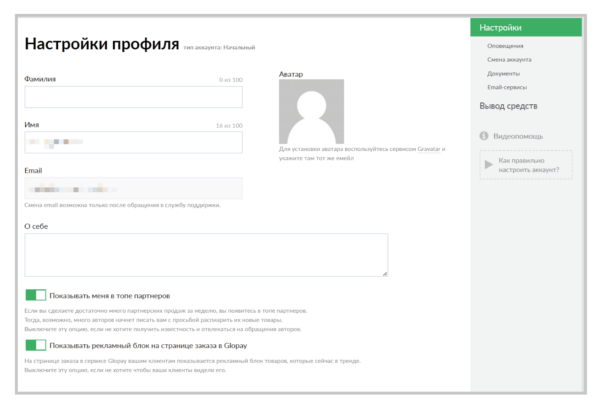The width and height of the screenshot is (600, 409).
Task: Open the Gravatar link
Action: pyautogui.click(x=429, y=149)
